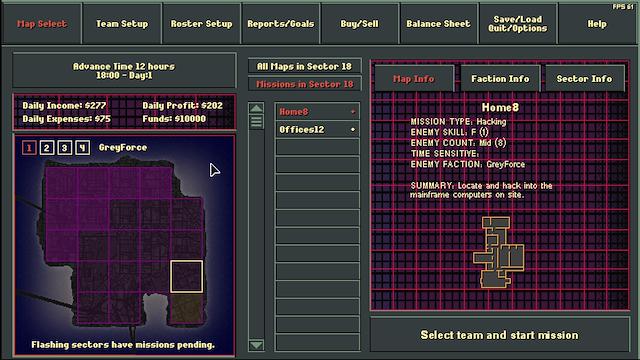Switch to the Sector Info tab
Screen dimensions: 640x360
(x=584, y=78)
